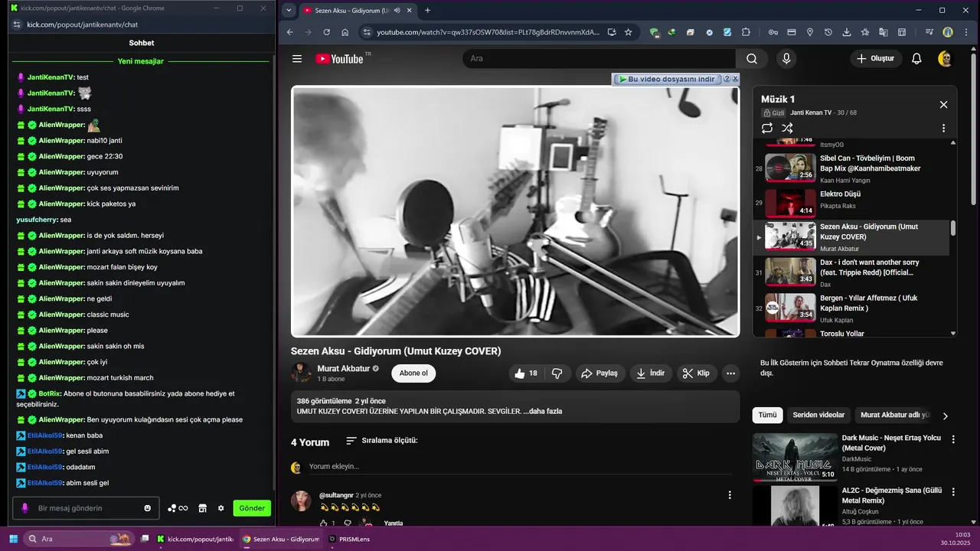This screenshot has width=980, height=551.
Task: Open more actions ellipsis beside Klip
Action: pyautogui.click(x=730, y=373)
